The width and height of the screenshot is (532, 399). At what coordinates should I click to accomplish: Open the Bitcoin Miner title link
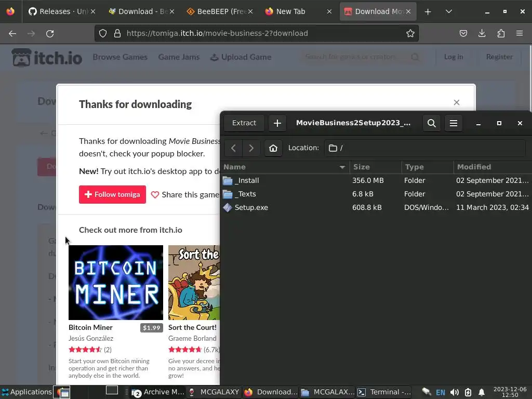90,327
